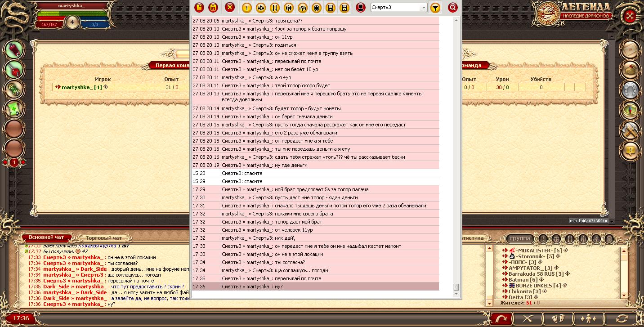Screen dimensions: 644x327
Task: Clear the chat input with the X button
Action: pos(528,318)
